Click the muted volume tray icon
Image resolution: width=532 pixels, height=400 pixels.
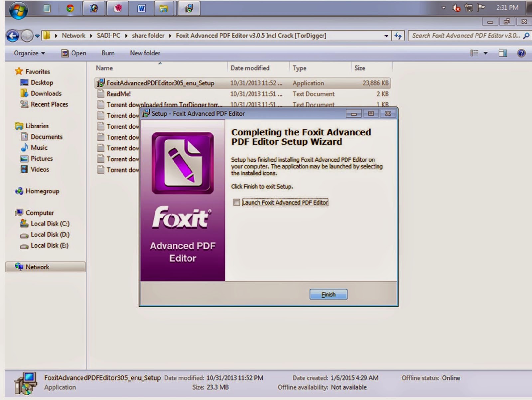click(456, 8)
